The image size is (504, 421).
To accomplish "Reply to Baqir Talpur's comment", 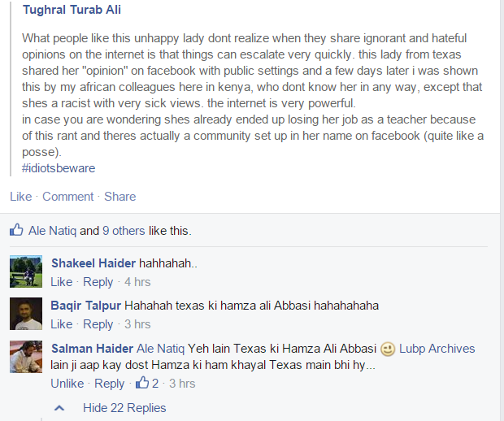I will point(98,324).
